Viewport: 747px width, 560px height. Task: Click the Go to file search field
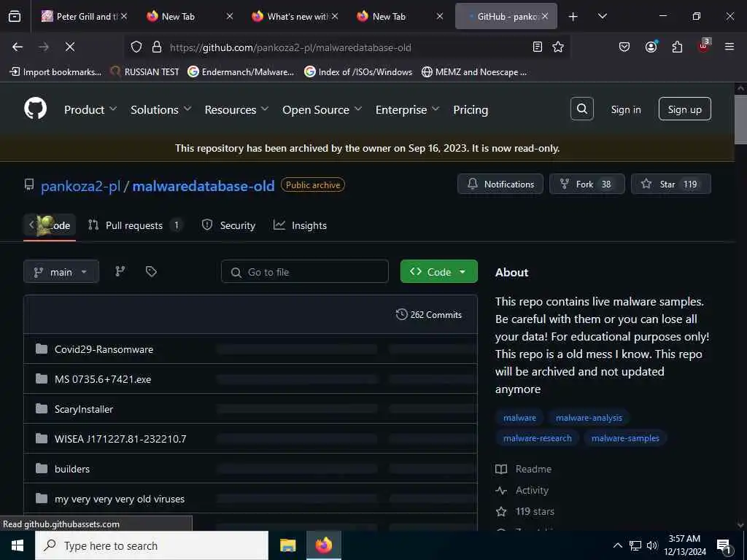tap(305, 271)
